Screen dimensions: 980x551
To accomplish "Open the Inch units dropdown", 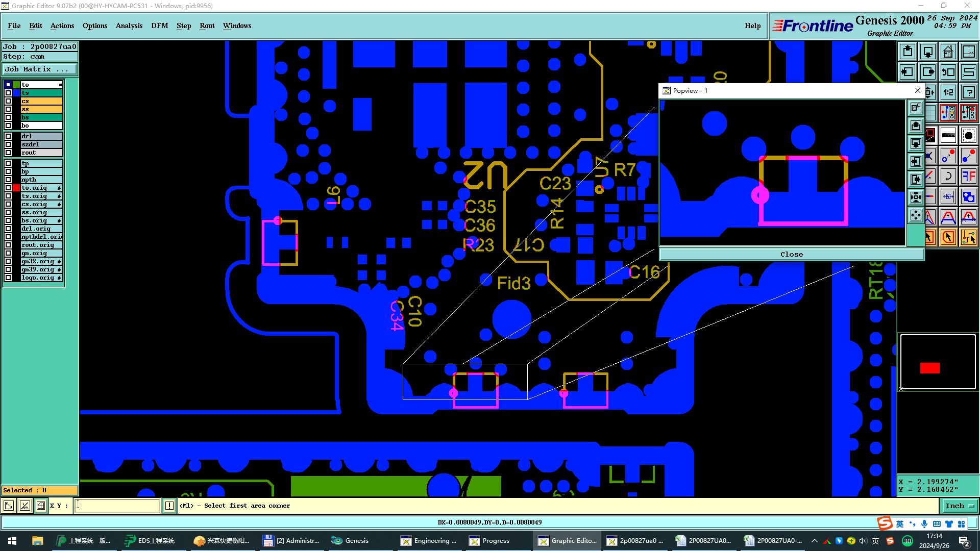I will click(x=960, y=506).
